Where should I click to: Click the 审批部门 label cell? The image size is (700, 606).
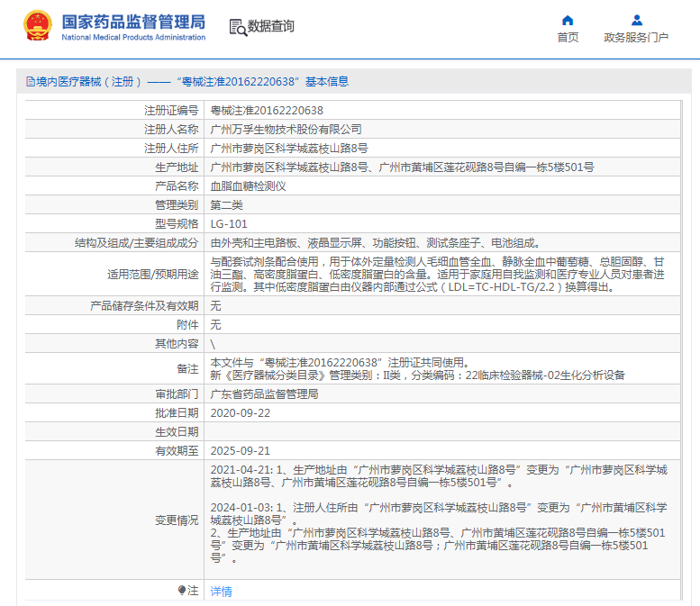[x=114, y=394]
